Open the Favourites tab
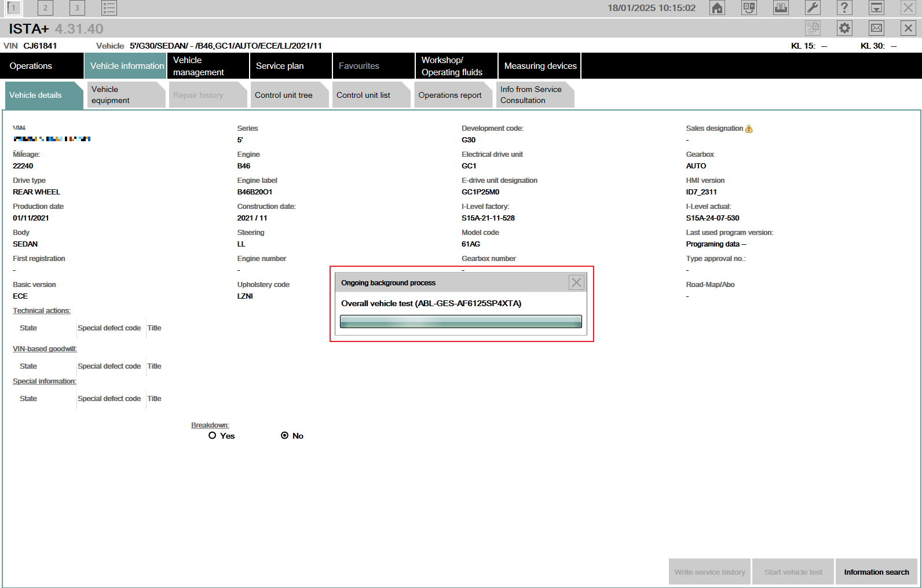The height and width of the screenshot is (588, 922). [374, 66]
